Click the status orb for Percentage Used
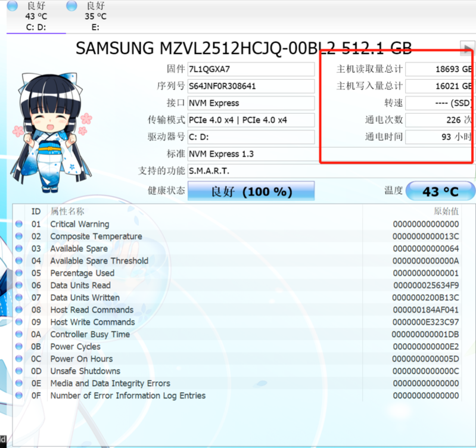 point(19,273)
